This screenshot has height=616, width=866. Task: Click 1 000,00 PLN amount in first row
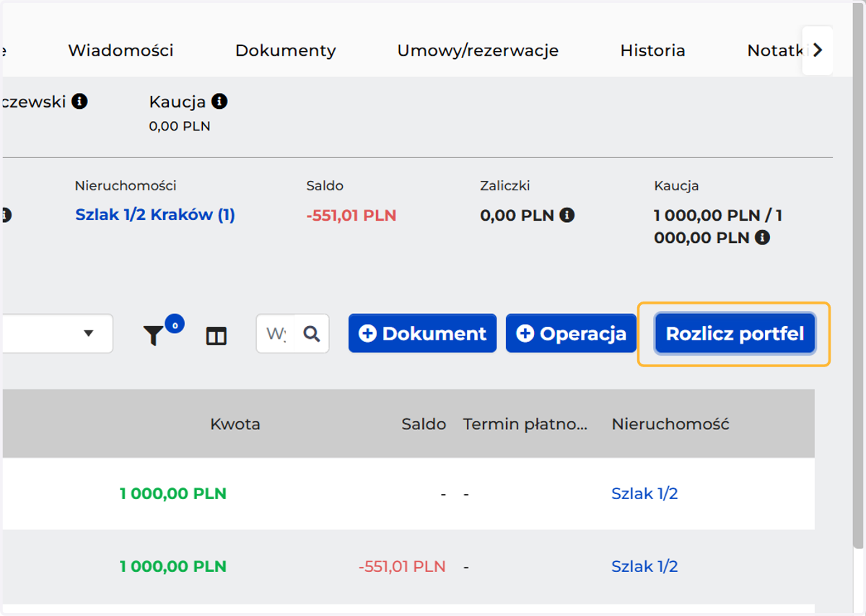pyautogui.click(x=173, y=494)
